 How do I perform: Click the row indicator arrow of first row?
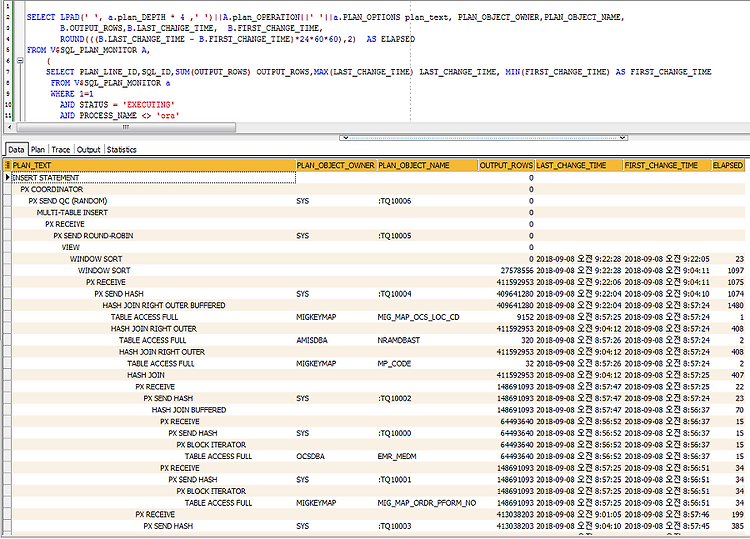(7, 177)
